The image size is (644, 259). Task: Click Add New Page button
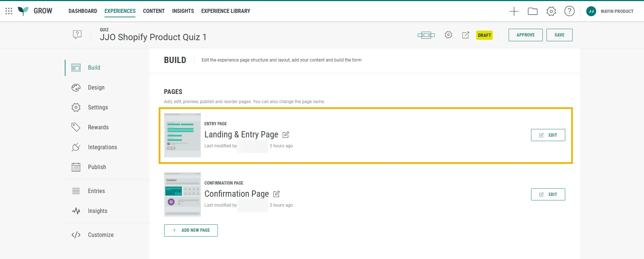(x=191, y=230)
